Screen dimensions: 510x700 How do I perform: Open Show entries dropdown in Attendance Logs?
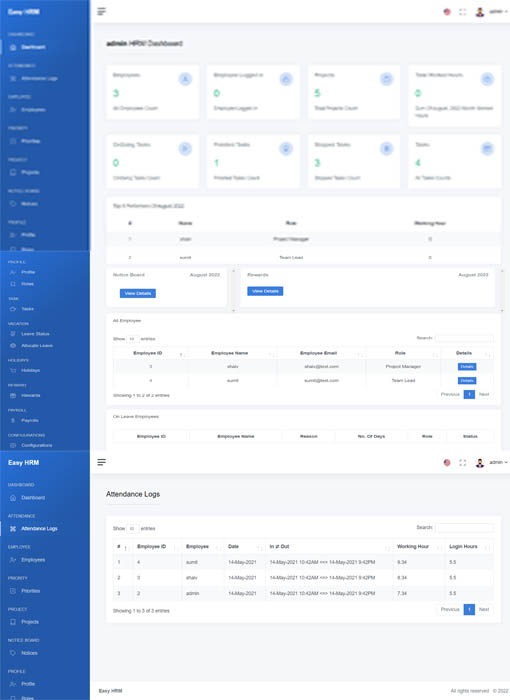point(133,529)
